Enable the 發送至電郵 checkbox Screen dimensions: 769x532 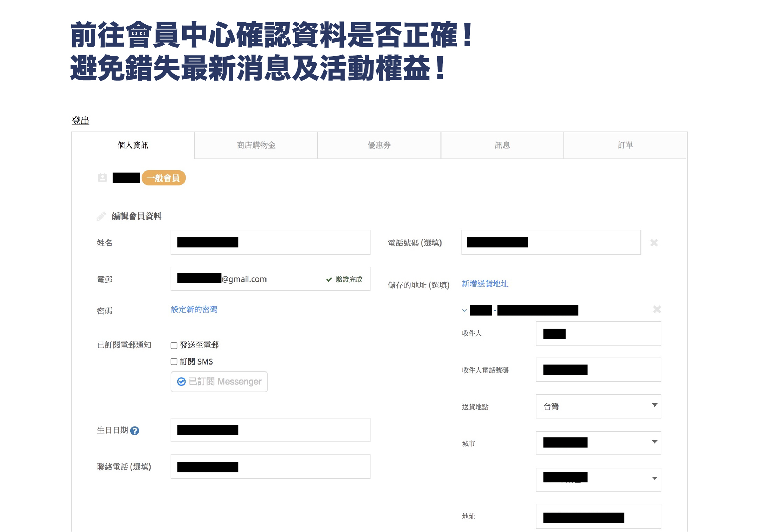coord(174,345)
